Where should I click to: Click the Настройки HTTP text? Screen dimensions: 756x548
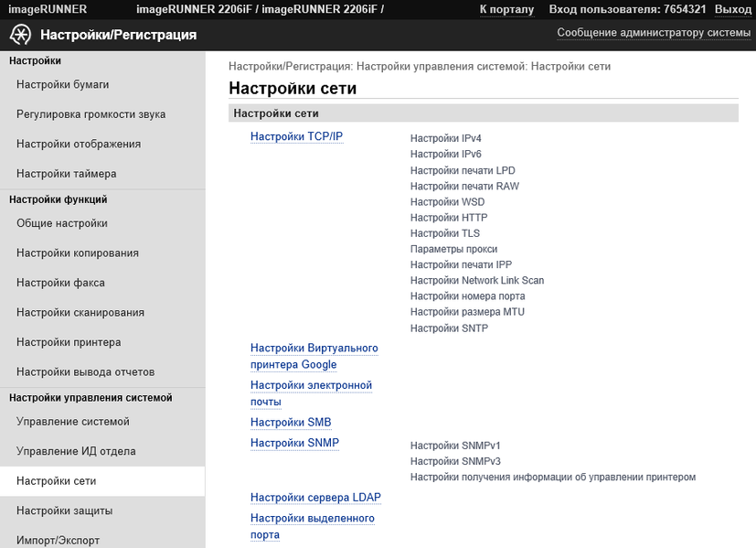coord(449,218)
